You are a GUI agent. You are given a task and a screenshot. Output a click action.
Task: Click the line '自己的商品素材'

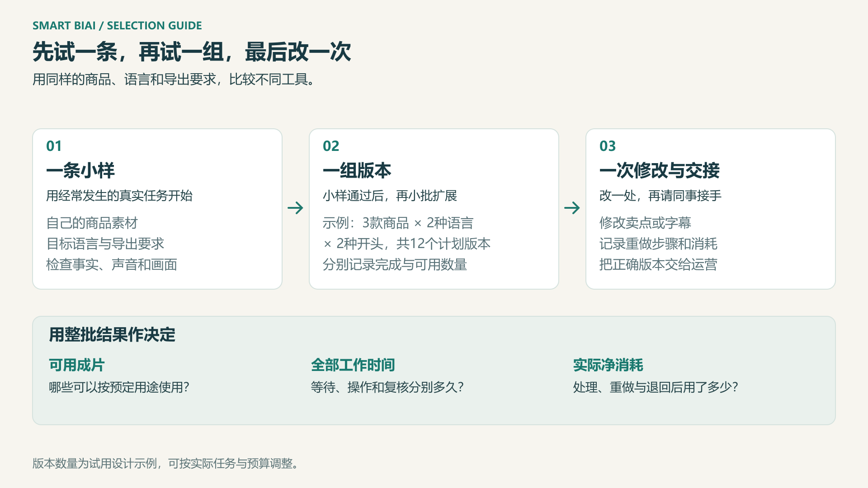point(92,223)
